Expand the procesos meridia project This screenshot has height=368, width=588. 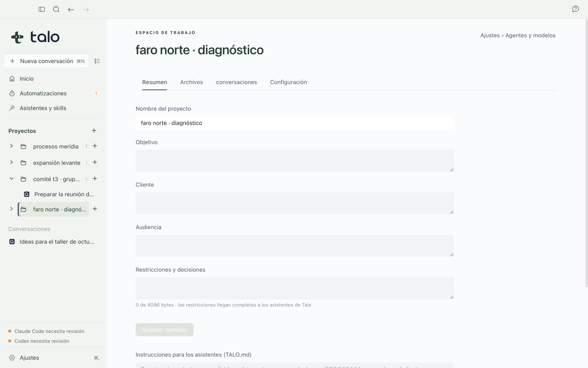click(x=11, y=146)
